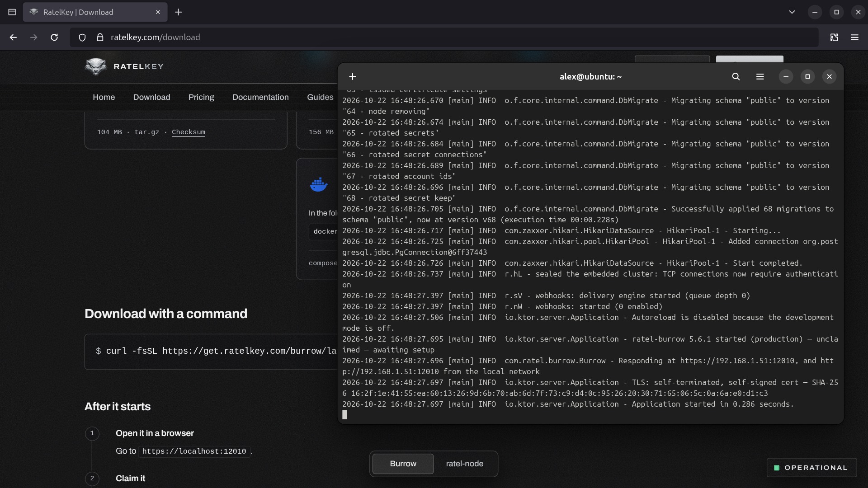Switch to the ratel-node option

[x=465, y=464]
